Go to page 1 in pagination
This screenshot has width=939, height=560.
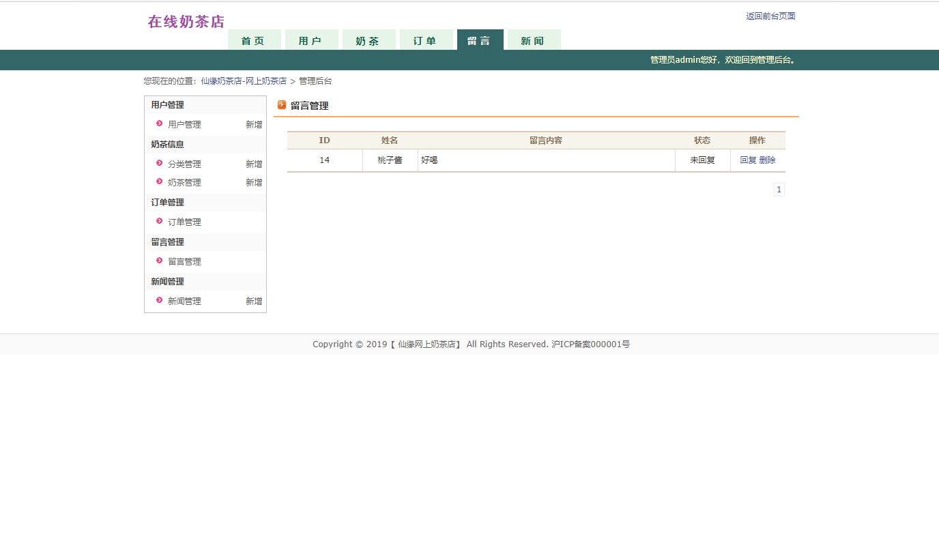point(779,189)
